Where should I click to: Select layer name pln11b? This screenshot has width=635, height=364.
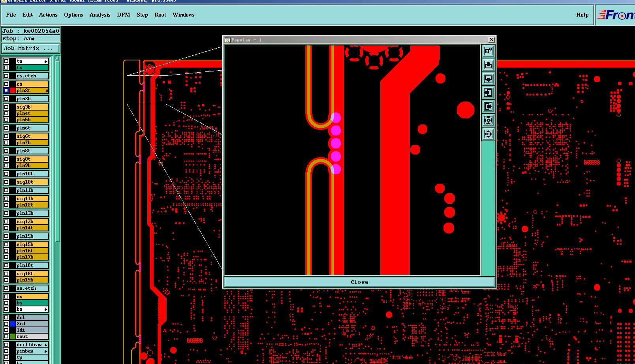click(32, 190)
